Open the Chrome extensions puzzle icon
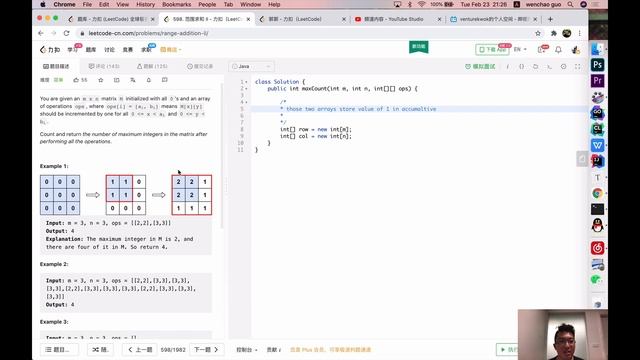Viewport: 640px width, 360px height. [553, 33]
